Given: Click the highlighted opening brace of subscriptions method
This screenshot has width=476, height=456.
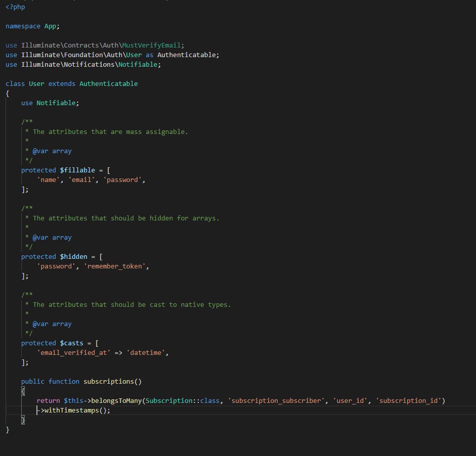Looking at the screenshot, I should click(x=23, y=391).
